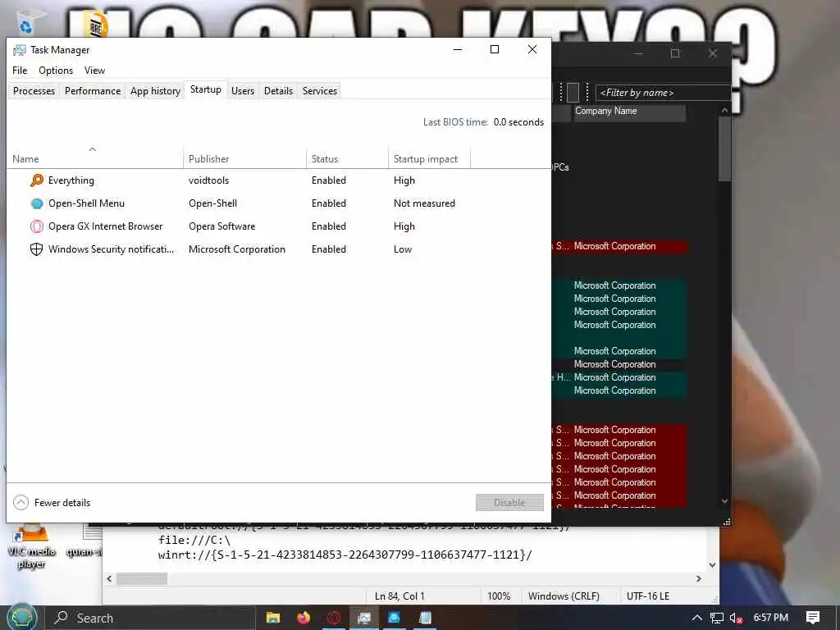The height and width of the screenshot is (630, 840).
Task: Select the Everything startup entry icon
Action: (x=36, y=180)
